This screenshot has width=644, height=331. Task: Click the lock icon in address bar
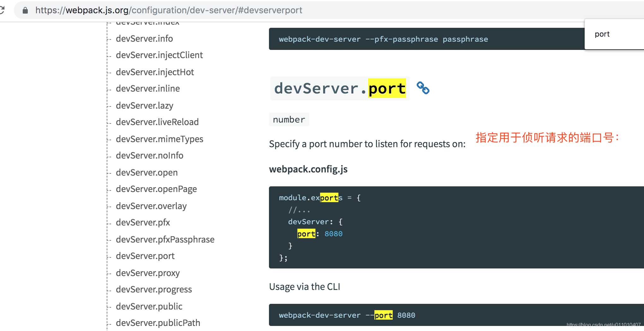pyautogui.click(x=25, y=10)
